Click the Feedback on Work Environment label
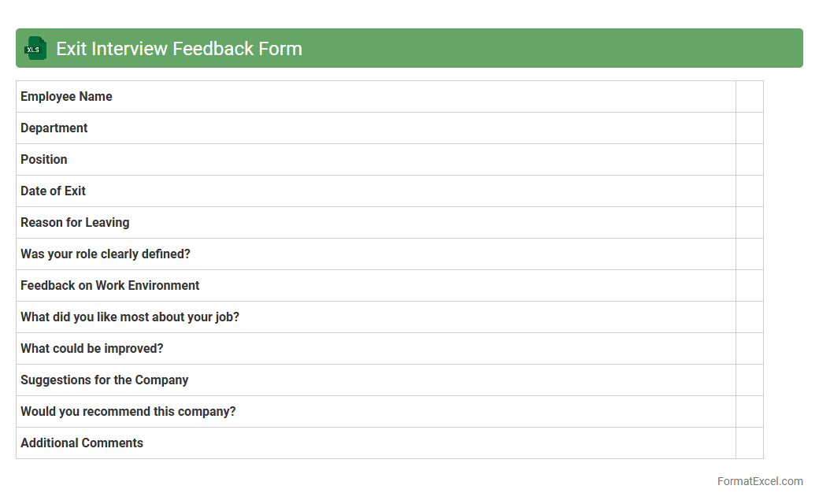819x504 pixels. coord(110,286)
